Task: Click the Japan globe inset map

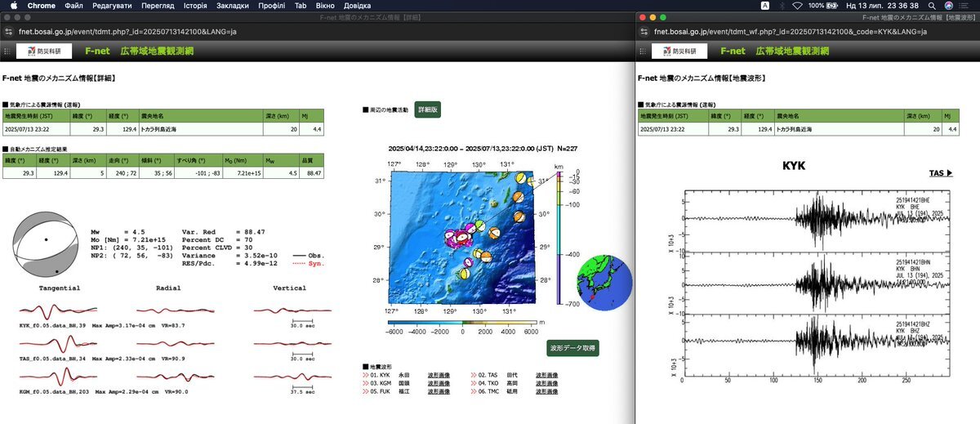Action: click(x=604, y=282)
